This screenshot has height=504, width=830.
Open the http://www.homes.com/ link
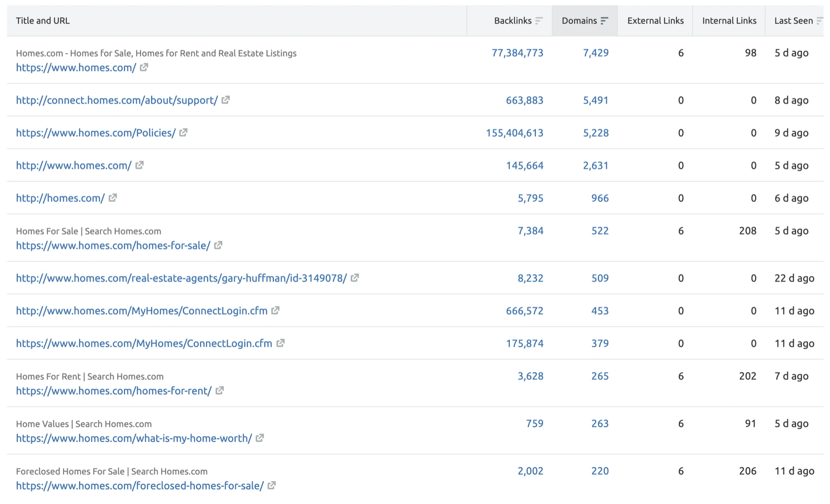[74, 165]
